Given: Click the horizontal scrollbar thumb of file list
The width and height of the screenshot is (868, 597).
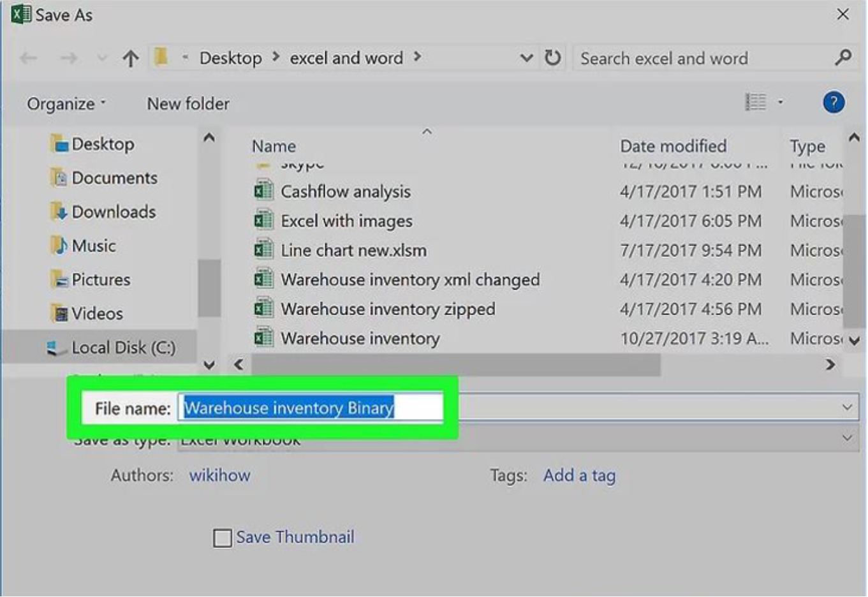Looking at the screenshot, I should [x=456, y=365].
